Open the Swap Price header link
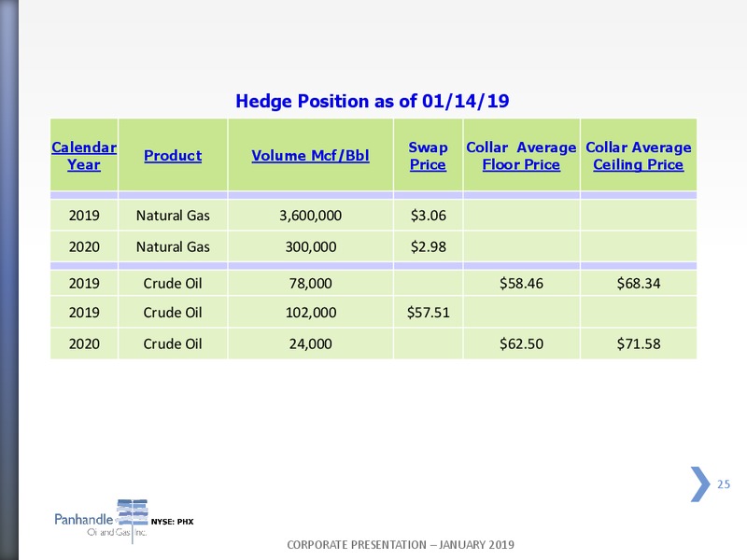The width and height of the screenshot is (747, 560). (428, 156)
